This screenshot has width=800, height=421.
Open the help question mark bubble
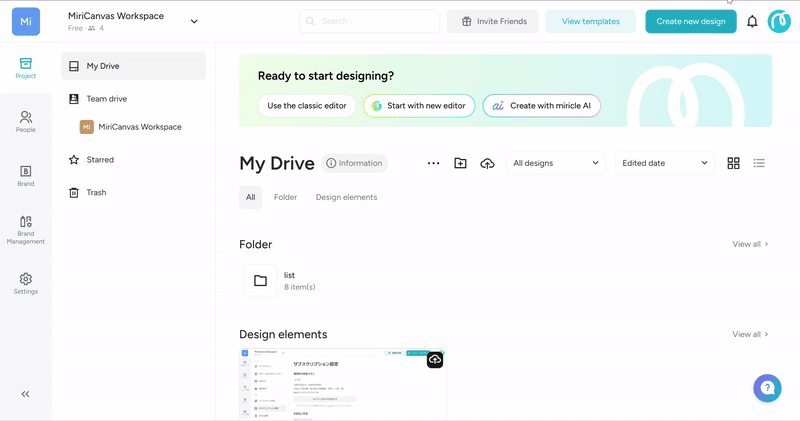tap(767, 388)
